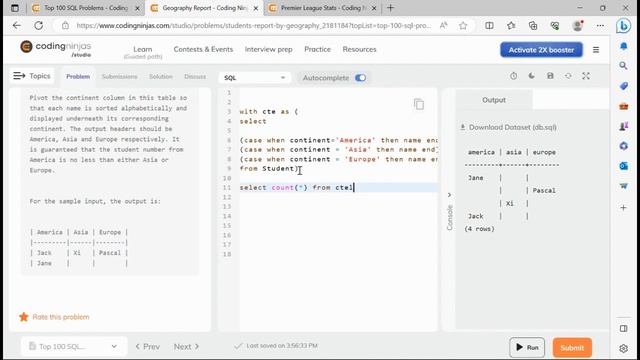
Task: Open a new browser tab
Action: click(390, 8)
